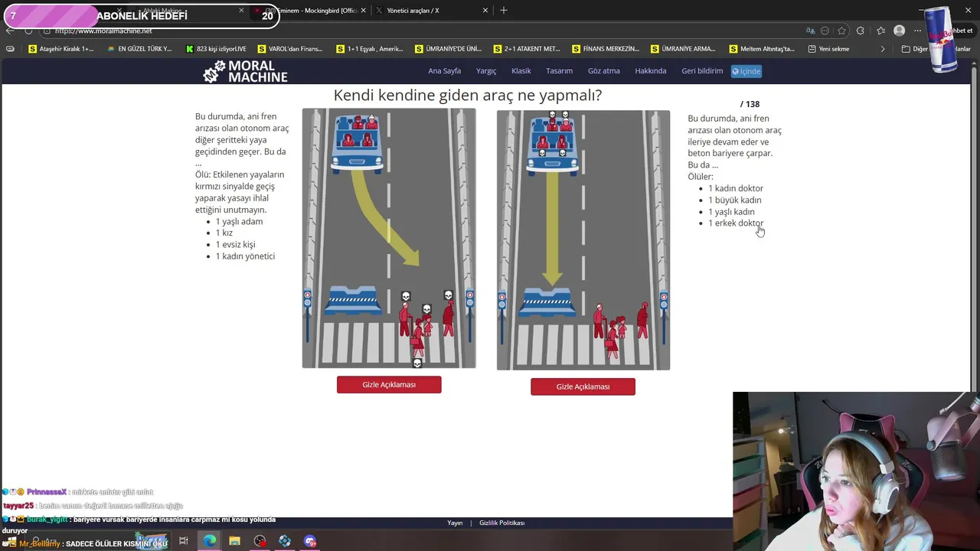Open the browser profile avatar
Image resolution: width=980 pixels, height=551 pixels.
tap(899, 31)
